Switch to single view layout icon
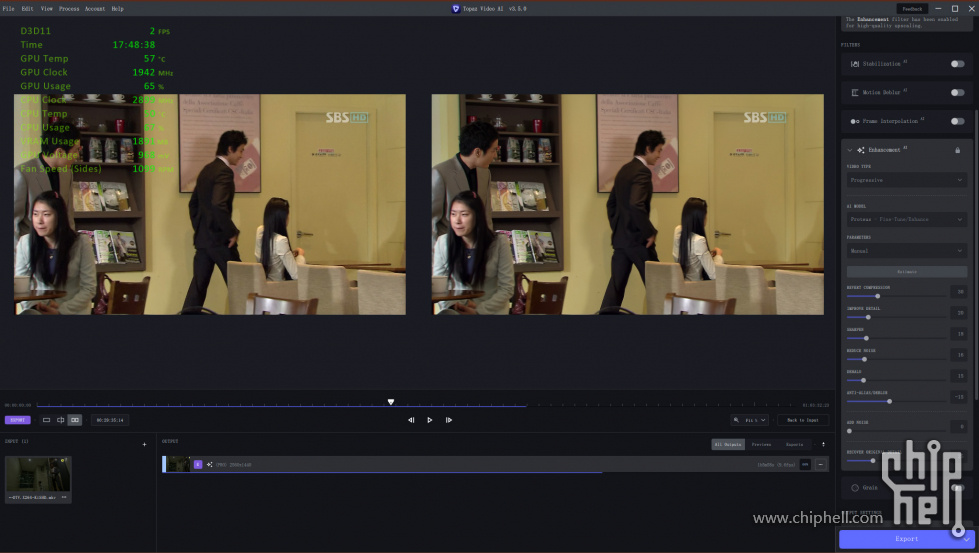 (x=46, y=420)
